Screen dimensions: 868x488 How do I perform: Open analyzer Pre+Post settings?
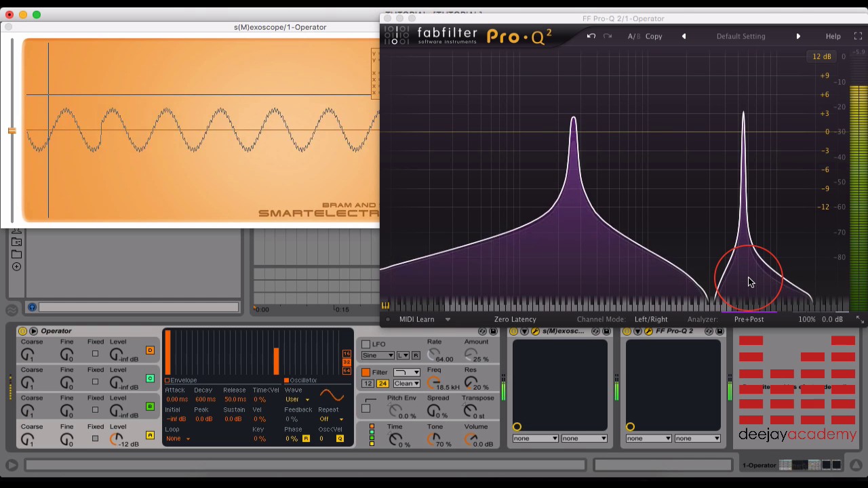point(749,319)
